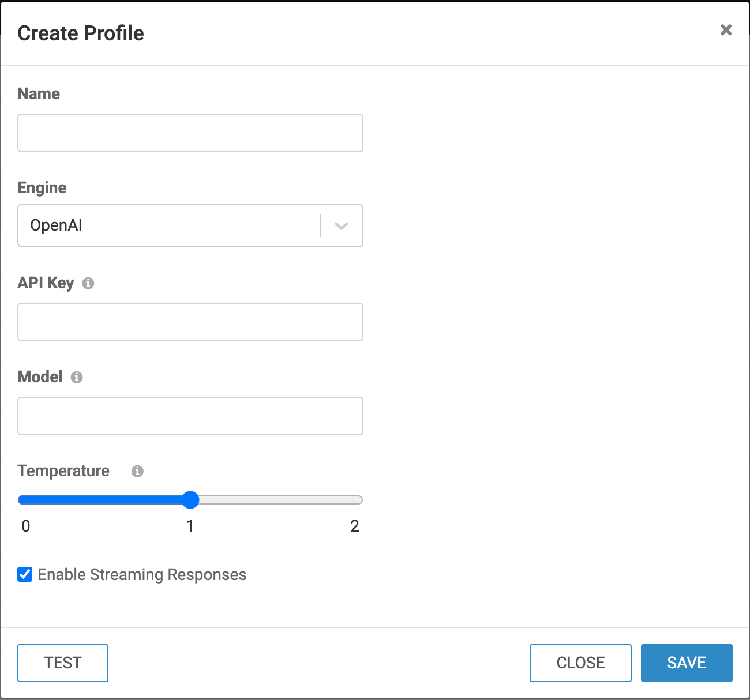750x700 pixels.
Task: Disable the Enable Streaming Responses checkbox
Action: [x=25, y=574]
